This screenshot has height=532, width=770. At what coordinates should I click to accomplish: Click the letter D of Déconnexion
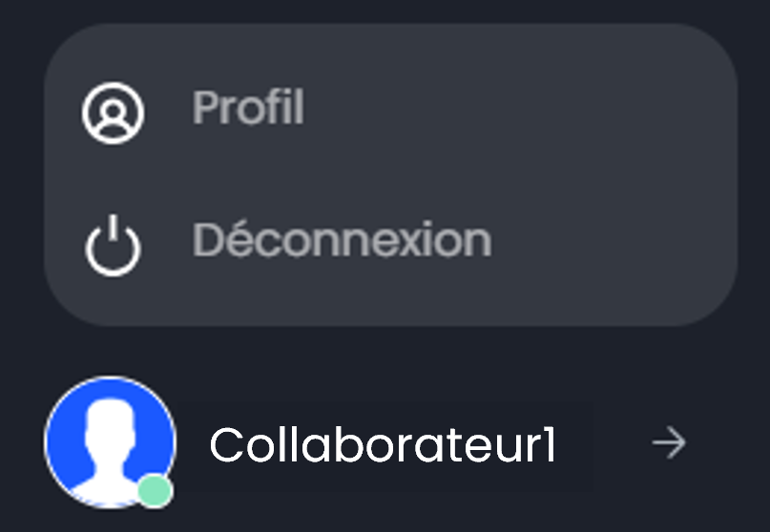[x=208, y=240]
